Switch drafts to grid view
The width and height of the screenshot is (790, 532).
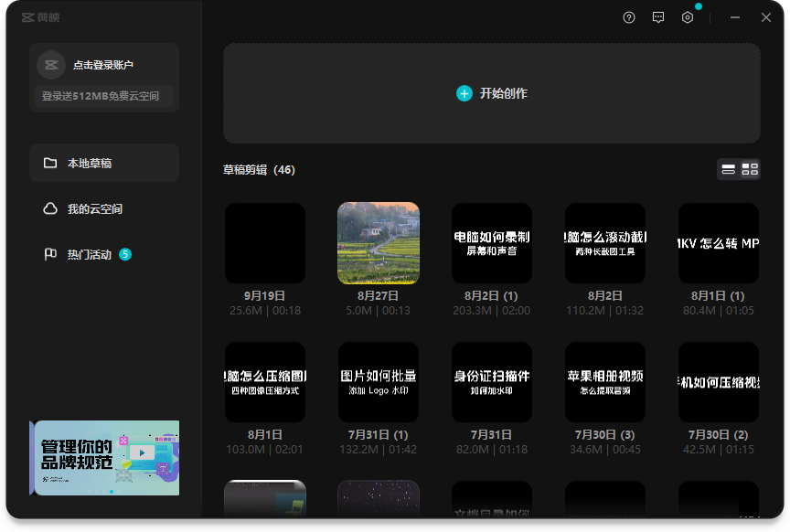tap(750, 169)
